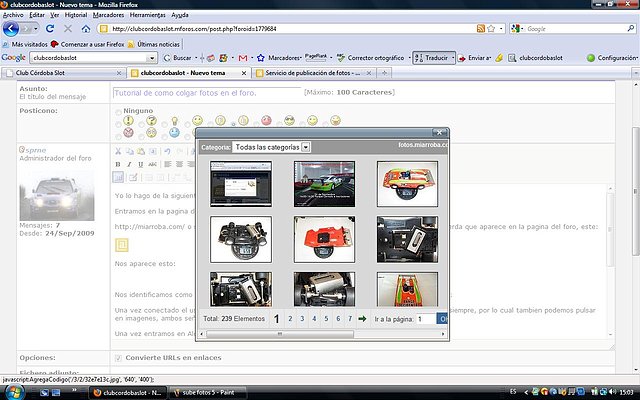Click the highlighter icon in Google toolbar
Viewport: 640px width, 400px height.
[x=499, y=58]
